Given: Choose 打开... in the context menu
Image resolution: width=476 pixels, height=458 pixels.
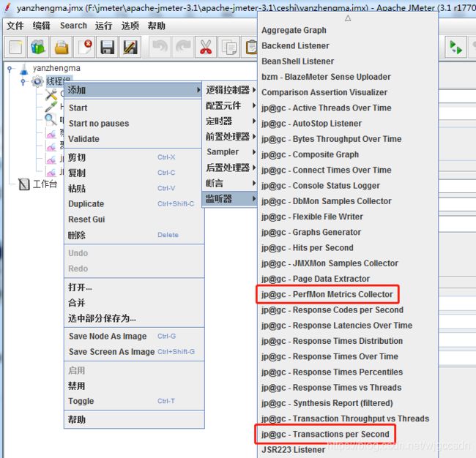Looking at the screenshot, I should 133,287.
